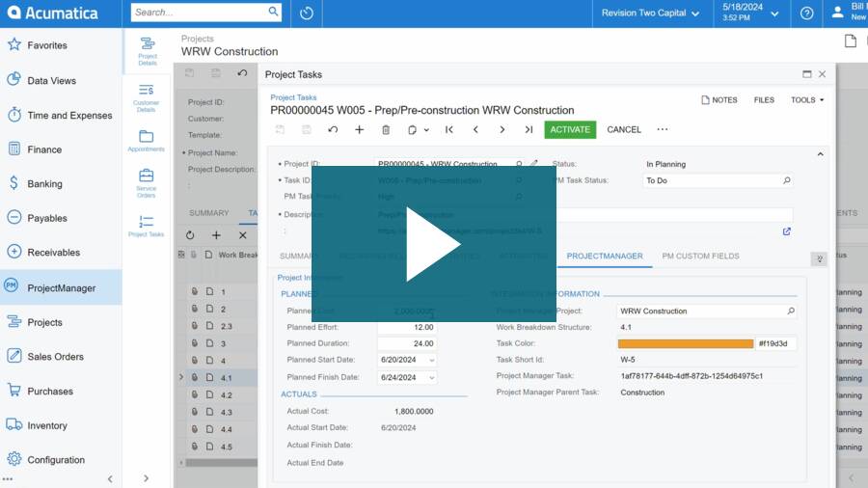
Task: Open the help question mark icon
Action: 806,13
